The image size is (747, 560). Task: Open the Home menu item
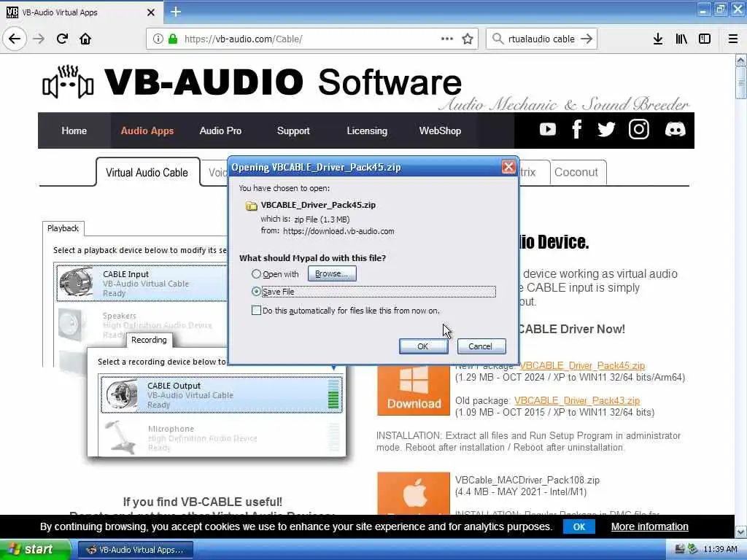tap(74, 131)
